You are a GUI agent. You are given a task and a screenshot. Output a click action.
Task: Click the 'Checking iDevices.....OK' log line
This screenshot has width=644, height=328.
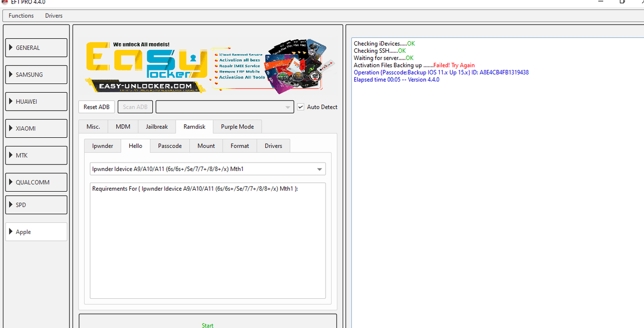[384, 44]
